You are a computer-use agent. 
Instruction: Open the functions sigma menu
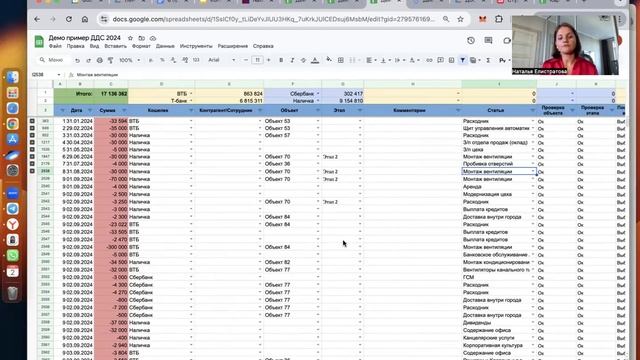click(x=488, y=60)
